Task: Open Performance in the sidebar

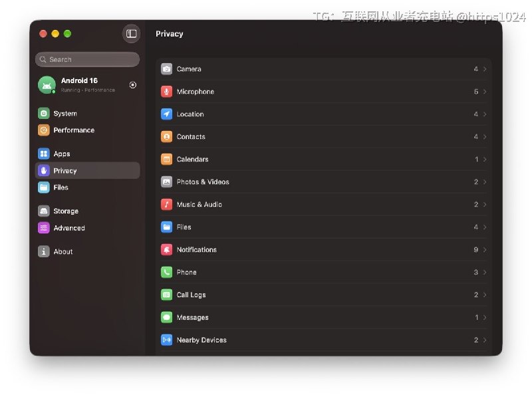Action: point(88,130)
